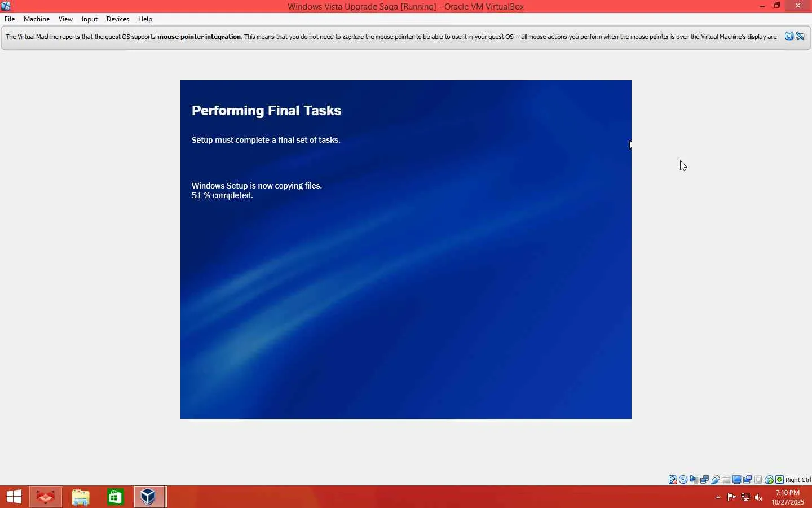This screenshot has height=508, width=812.
Task: Open Action Center flag icon in the tray
Action: (x=731, y=497)
